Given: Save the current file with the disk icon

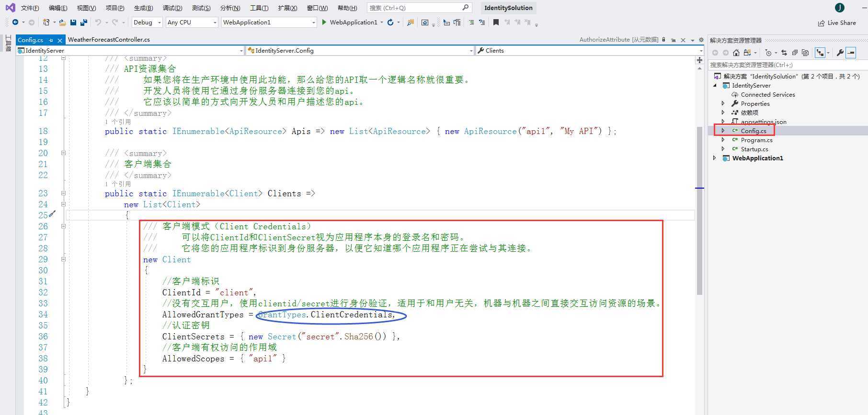Looking at the screenshot, I should point(73,22).
